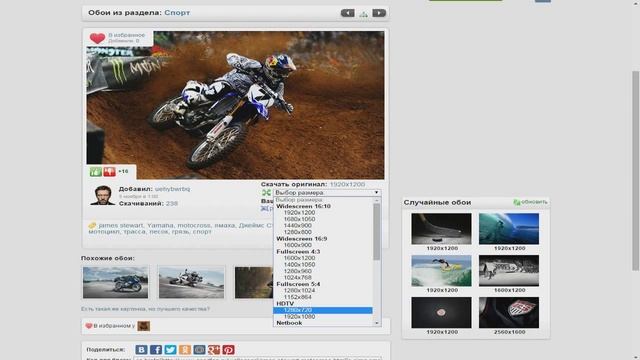Select 1920x1200 under Widescreen 16:10
Viewport: 640px width, 360px height.
[299, 213]
